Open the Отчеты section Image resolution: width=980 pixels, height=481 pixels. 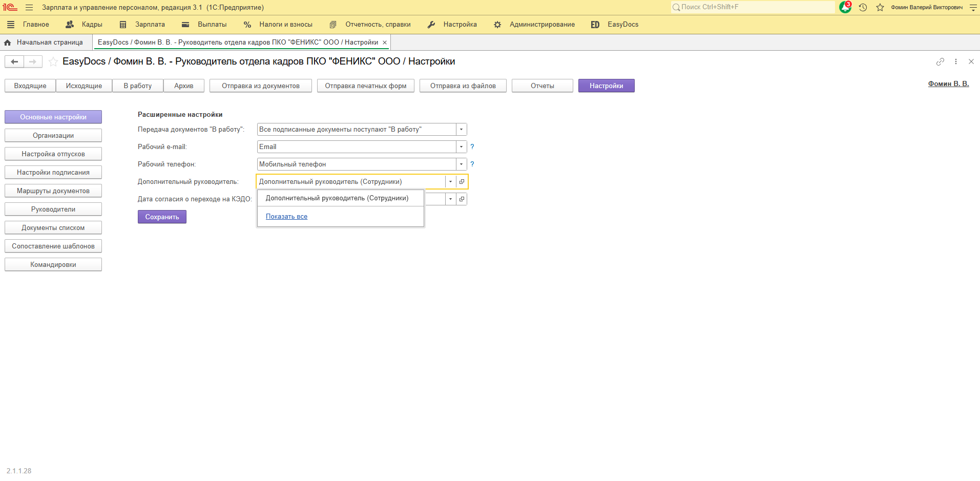click(x=543, y=86)
